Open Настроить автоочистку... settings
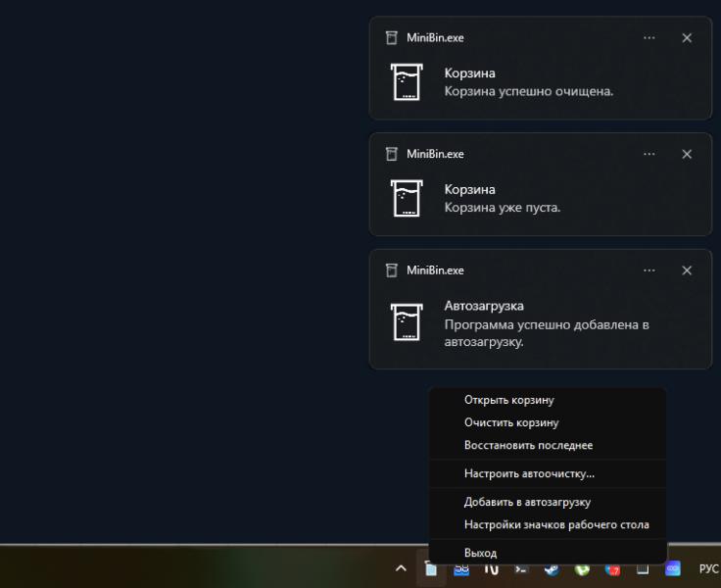The height and width of the screenshot is (588, 721). (x=548, y=473)
